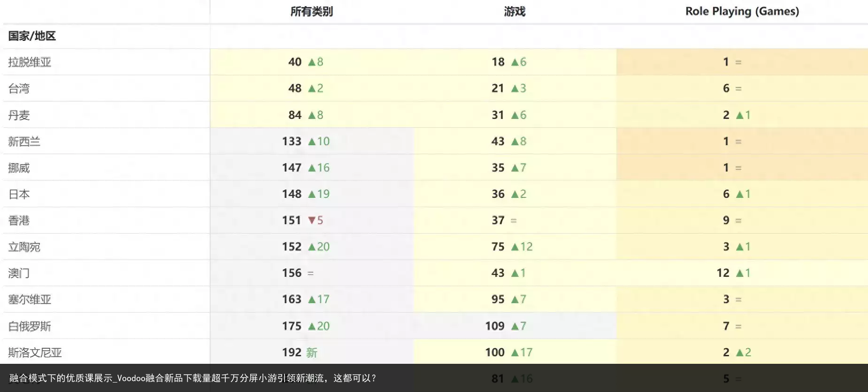
Task: Click rank 133 in 新西兰 所有类别 cell
Action: click(x=292, y=141)
